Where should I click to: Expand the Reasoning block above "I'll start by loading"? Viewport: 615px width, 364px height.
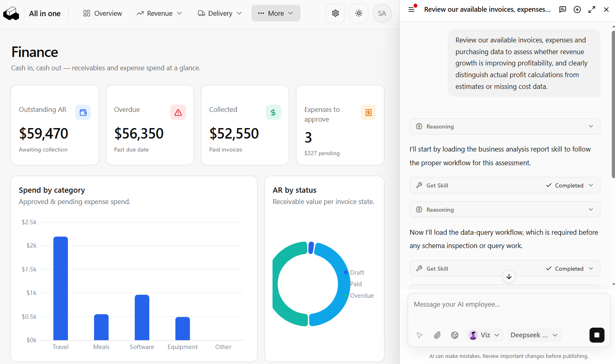pyautogui.click(x=505, y=126)
